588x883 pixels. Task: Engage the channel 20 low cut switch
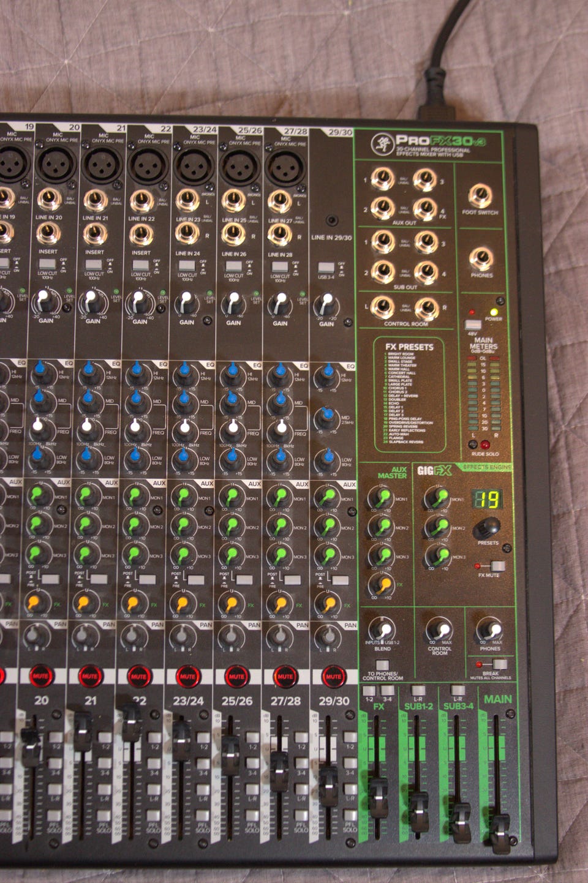tap(48, 265)
